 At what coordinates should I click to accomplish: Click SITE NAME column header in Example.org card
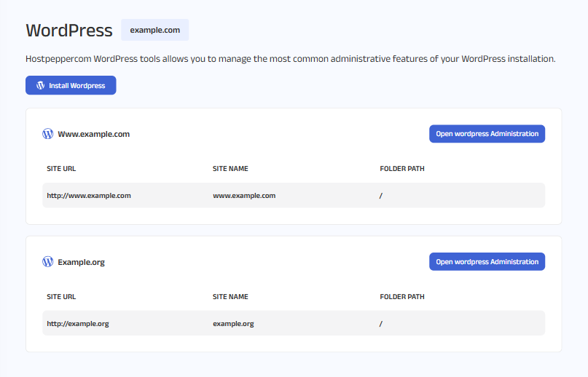coord(230,297)
